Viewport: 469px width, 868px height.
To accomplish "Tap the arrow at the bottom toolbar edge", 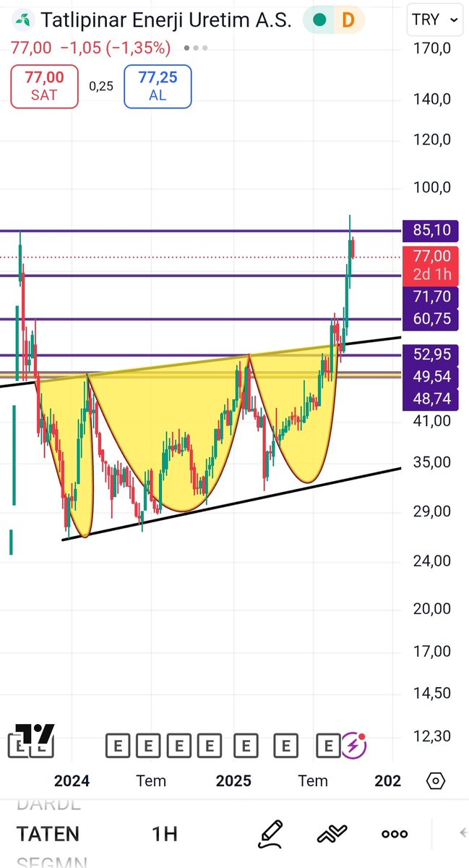I will 462,834.
